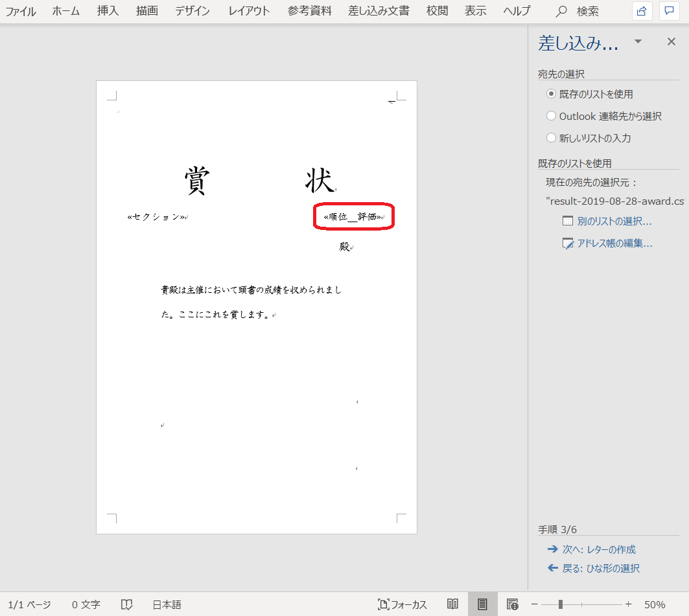Switch to Web Layout view
The image size is (689, 616).
[x=512, y=604]
